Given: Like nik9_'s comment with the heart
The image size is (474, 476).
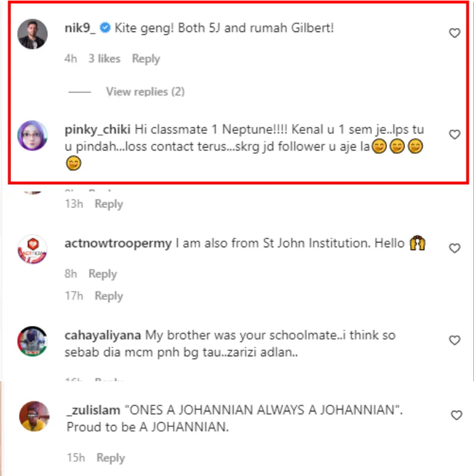Looking at the screenshot, I should tap(454, 33).
